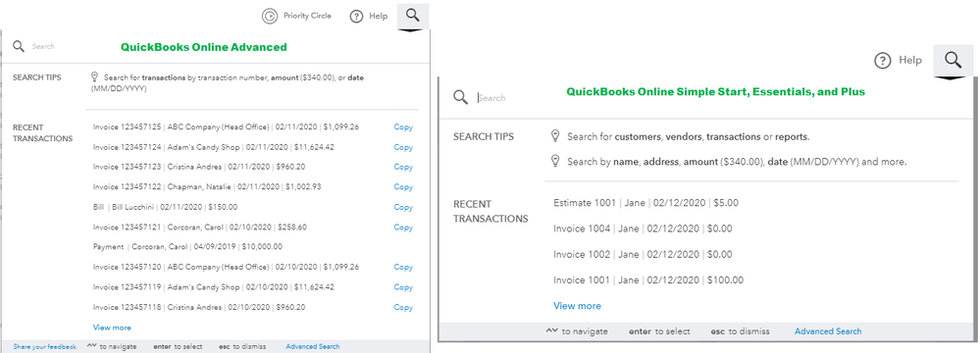Copy Invoice 123457123 Cristina Andres
The image size is (980, 353).
point(403,167)
